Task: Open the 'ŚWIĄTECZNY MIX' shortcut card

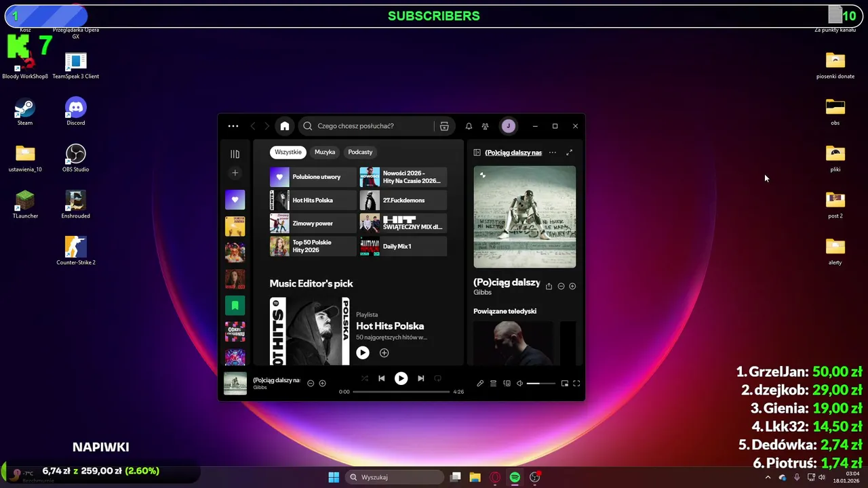Action: (403, 223)
